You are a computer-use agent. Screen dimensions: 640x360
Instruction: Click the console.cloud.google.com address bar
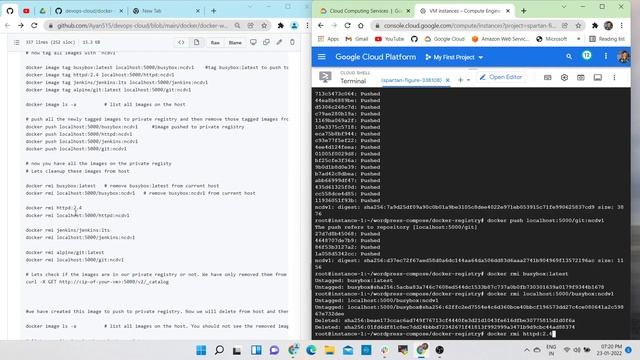tap(469, 25)
